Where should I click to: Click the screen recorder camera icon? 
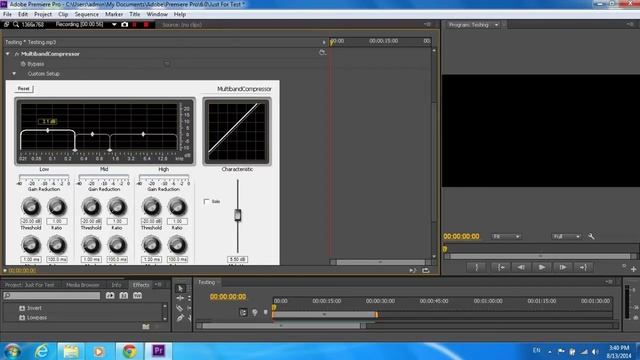pos(124,24)
